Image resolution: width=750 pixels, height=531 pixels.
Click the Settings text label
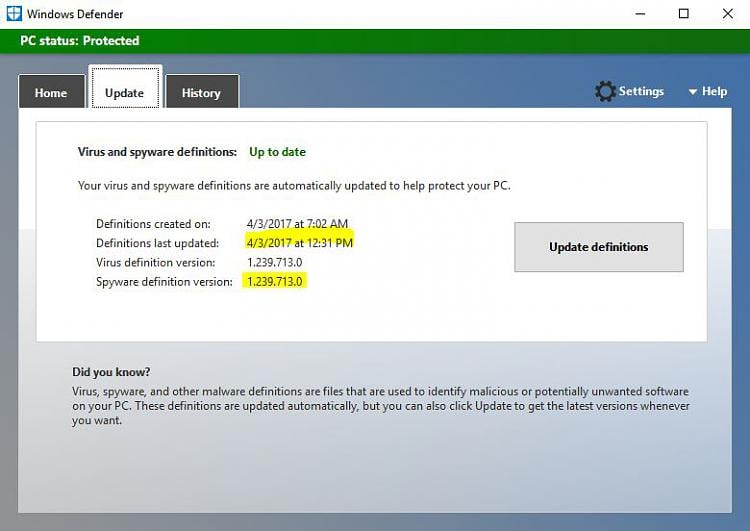click(x=641, y=91)
